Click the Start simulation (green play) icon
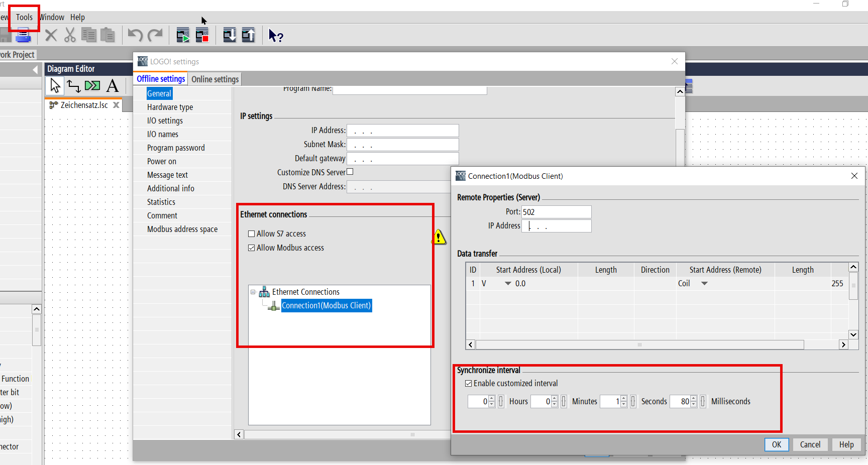Viewport: 868px width, 465px height. [183, 36]
